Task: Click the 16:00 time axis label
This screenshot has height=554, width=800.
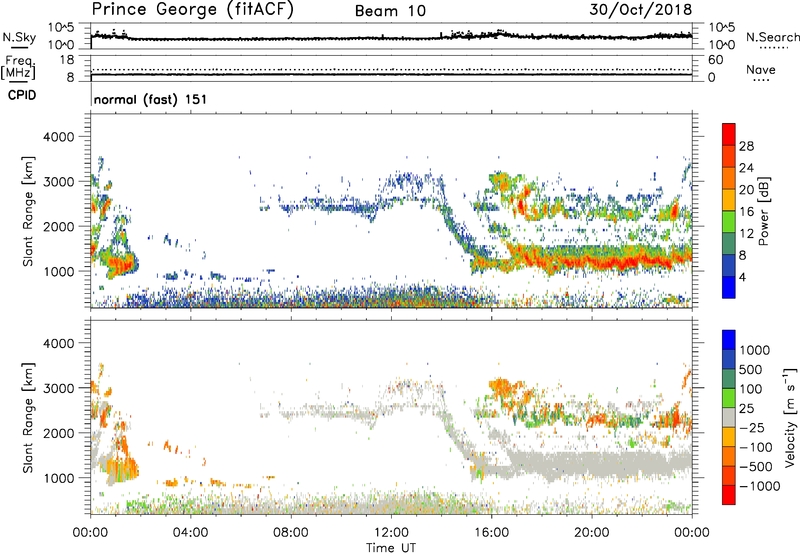Action: tap(491, 533)
